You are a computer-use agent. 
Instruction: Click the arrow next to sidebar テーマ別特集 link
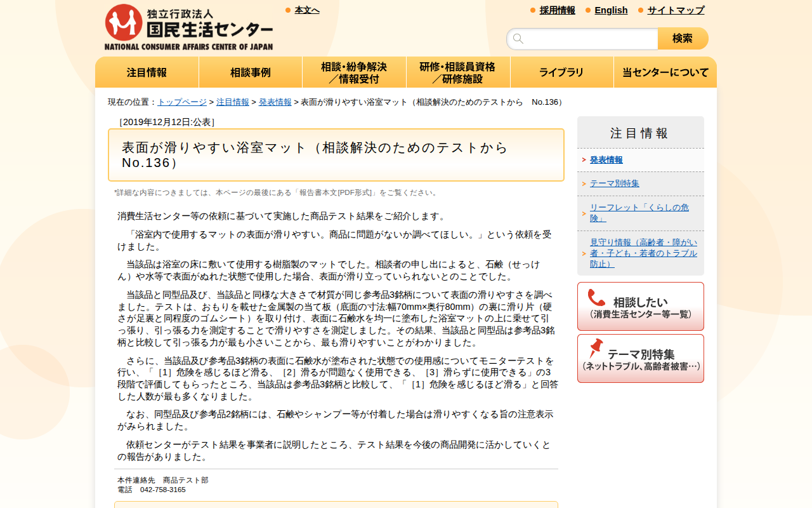coord(584,184)
